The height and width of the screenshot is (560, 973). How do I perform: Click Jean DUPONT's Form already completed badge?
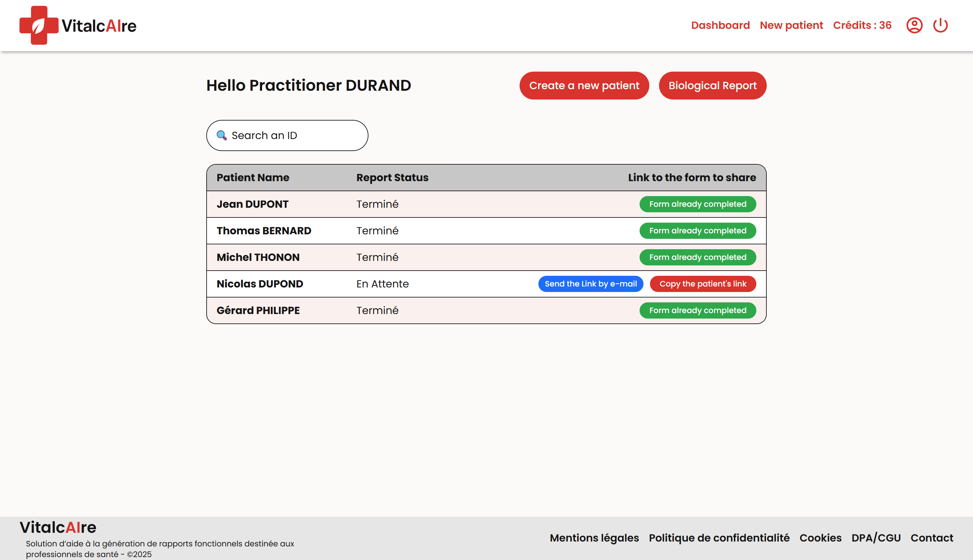tap(697, 204)
